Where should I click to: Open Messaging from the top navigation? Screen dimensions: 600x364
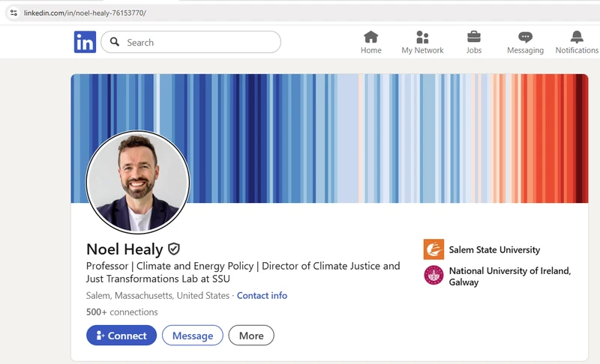(x=525, y=42)
